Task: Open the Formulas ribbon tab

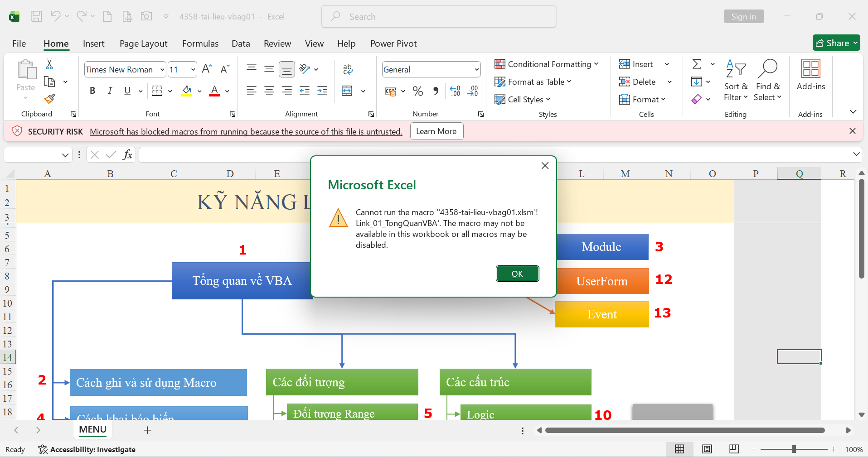Action: coord(200,43)
